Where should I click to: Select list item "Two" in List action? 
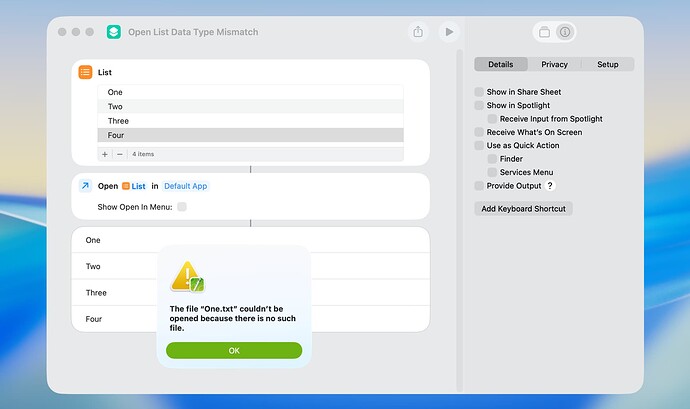tap(250, 107)
